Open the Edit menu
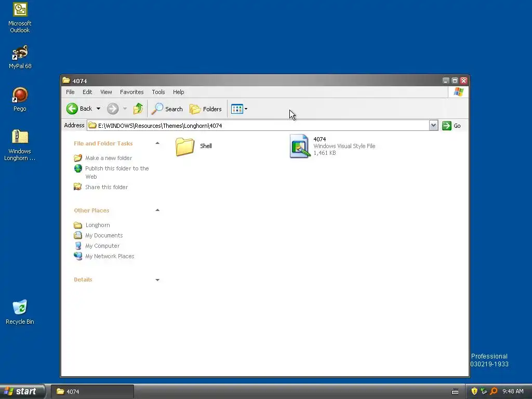This screenshot has width=532, height=399. 87,92
